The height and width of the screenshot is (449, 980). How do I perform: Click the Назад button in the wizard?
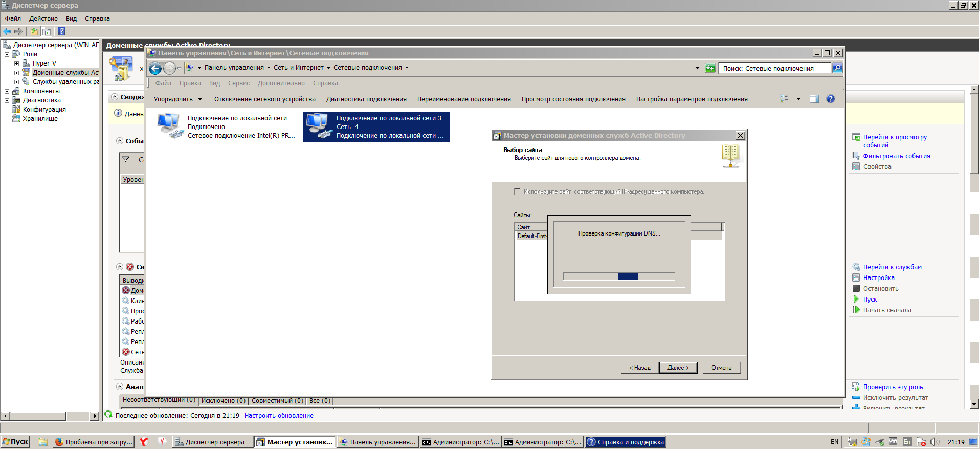click(640, 368)
